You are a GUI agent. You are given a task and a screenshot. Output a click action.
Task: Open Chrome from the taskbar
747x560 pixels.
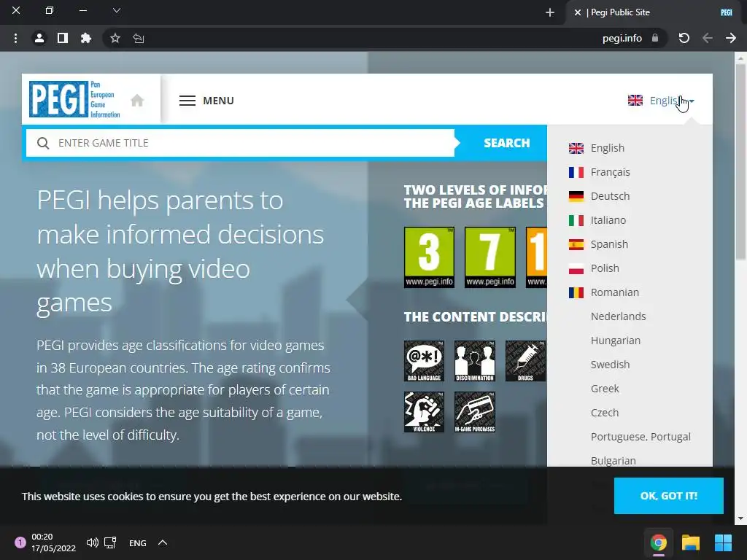point(659,542)
